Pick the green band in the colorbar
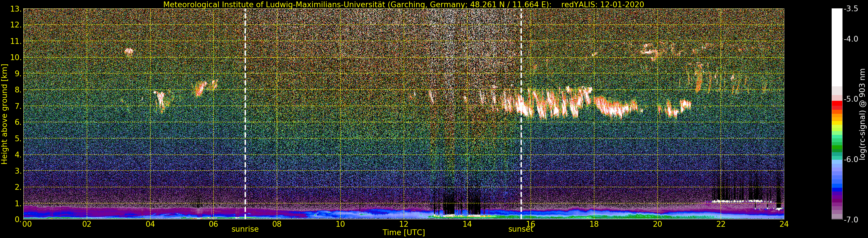Image resolution: width=868 pixels, height=238 pixels. (x=837, y=148)
